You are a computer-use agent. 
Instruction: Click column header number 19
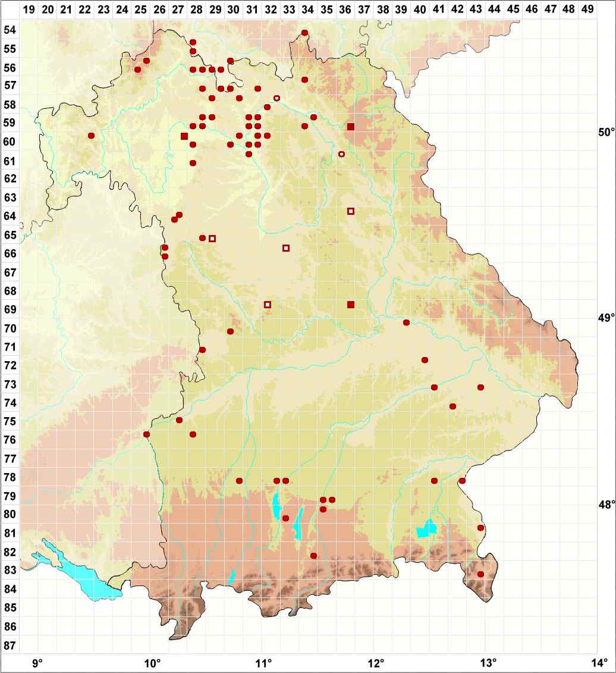(x=29, y=9)
